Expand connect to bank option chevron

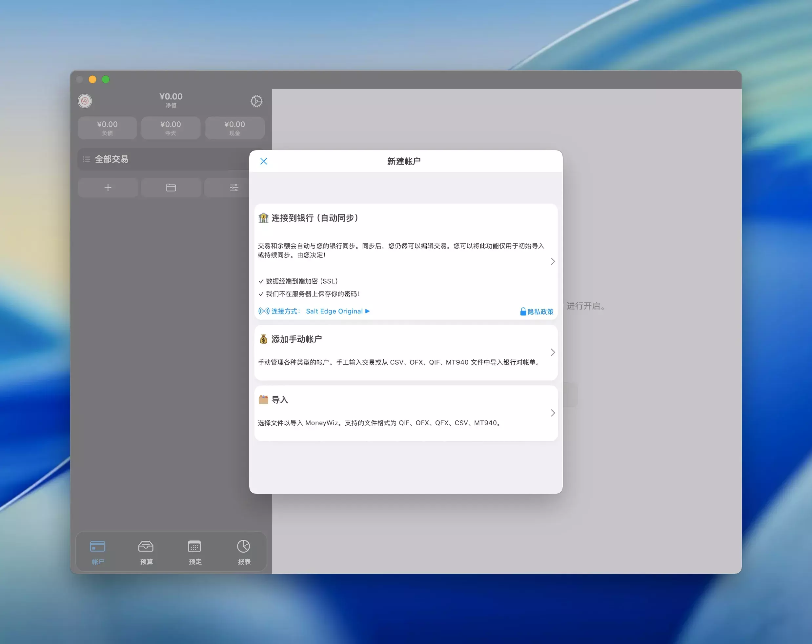553,261
